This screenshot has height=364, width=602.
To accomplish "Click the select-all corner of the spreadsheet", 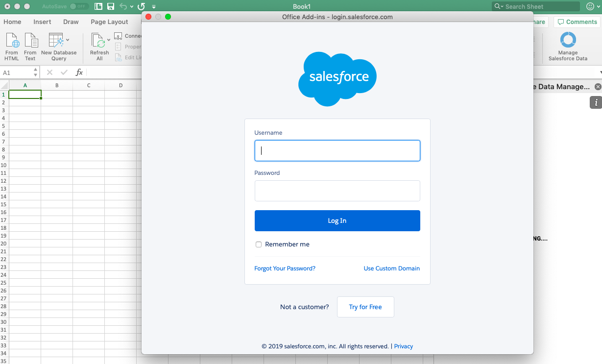I will [x=4, y=86].
